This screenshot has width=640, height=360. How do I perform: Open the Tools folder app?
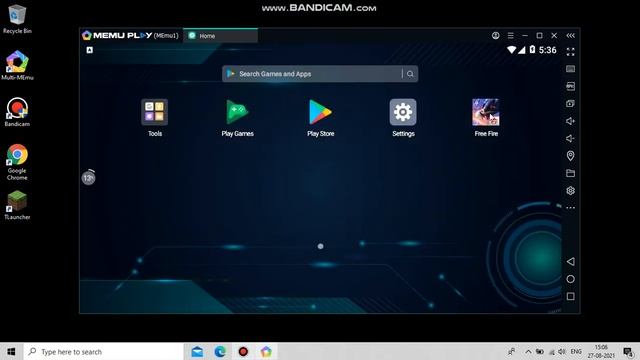[155, 112]
